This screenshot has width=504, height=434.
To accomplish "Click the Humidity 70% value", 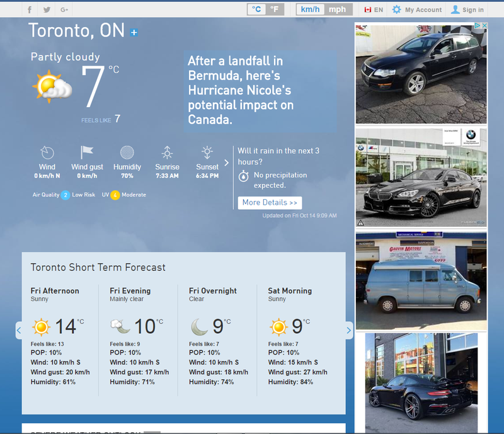I will point(127,176).
